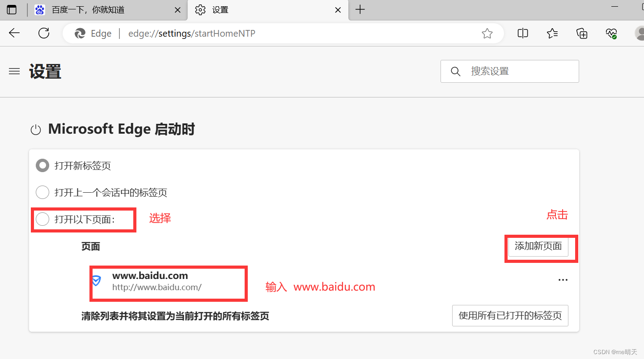
Task: Click the 使用所有已打开的标签页 button
Action: [510, 315]
